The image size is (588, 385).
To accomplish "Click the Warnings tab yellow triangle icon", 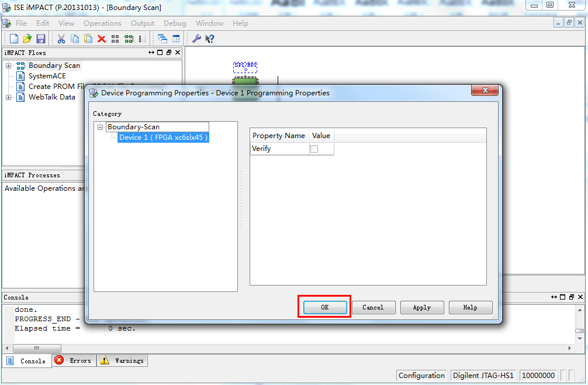I will pyautogui.click(x=105, y=360).
